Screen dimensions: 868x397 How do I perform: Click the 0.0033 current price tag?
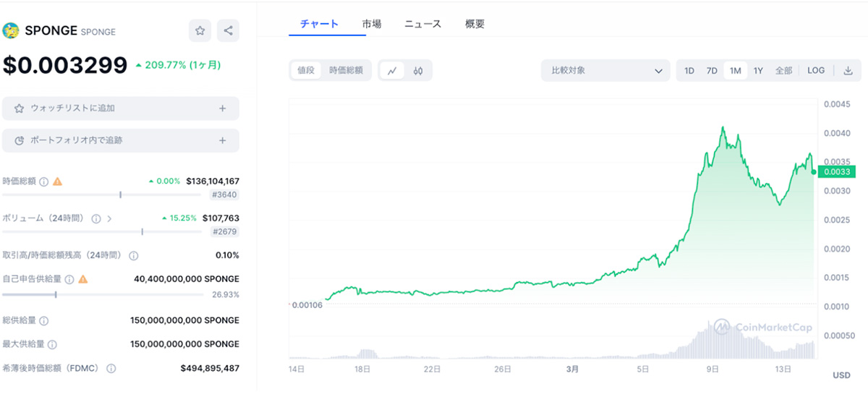pos(837,172)
